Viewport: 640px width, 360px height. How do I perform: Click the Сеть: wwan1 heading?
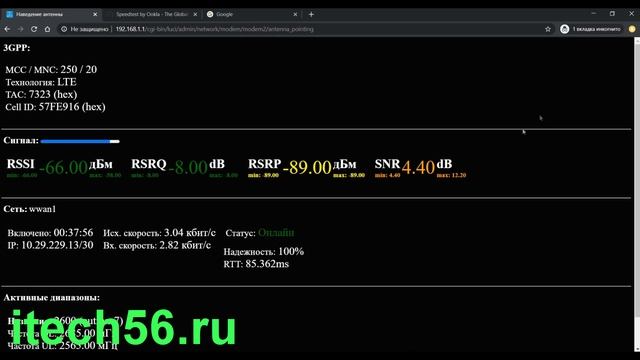(x=30, y=209)
